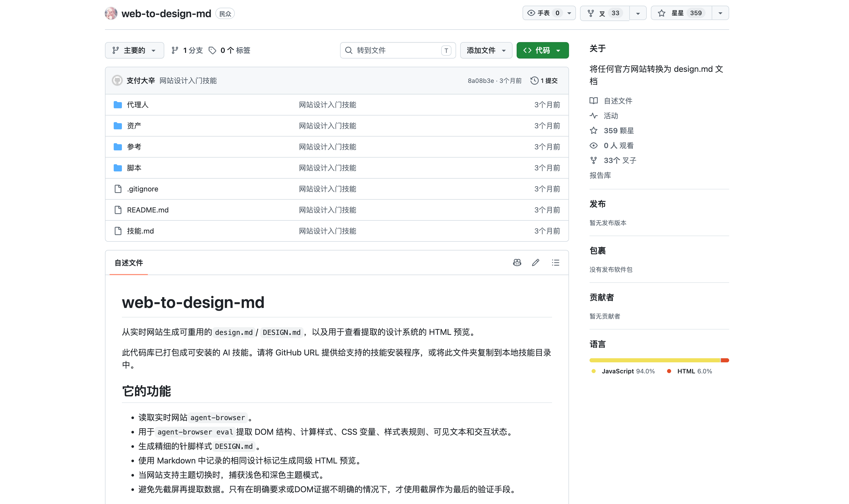Click the JavaScript 94.0% language link

click(623, 371)
